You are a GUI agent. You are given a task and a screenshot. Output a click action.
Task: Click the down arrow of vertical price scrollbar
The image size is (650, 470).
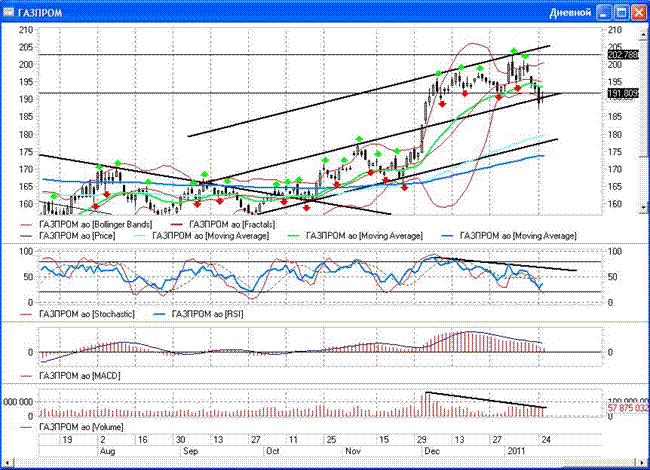tap(644, 208)
